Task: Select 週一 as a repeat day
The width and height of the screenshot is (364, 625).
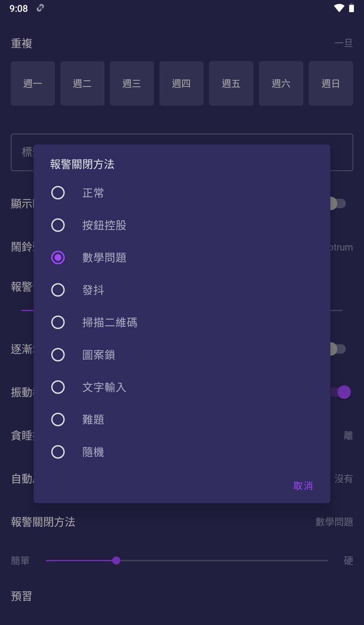Action: pyautogui.click(x=33, y=83)
